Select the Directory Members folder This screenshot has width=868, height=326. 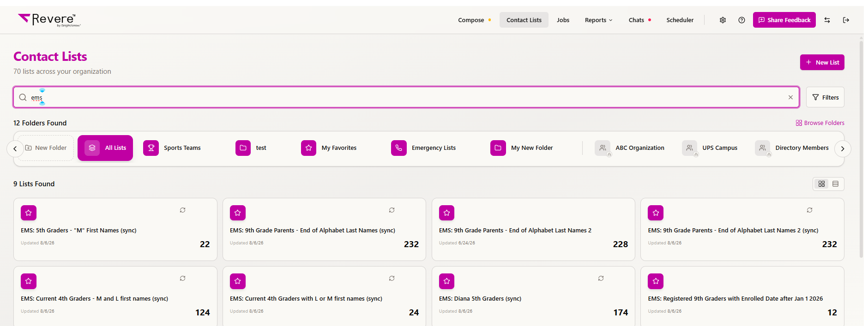(x=792, y=148)
